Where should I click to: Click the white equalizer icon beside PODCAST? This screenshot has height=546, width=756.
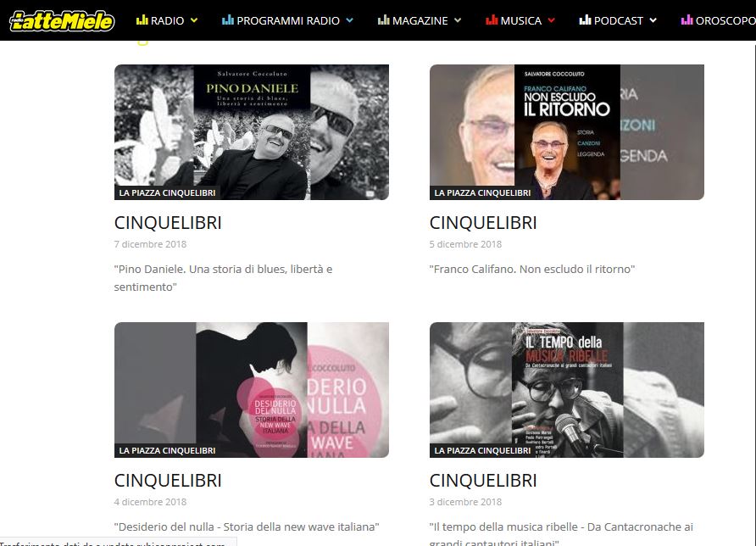(585, 19)
